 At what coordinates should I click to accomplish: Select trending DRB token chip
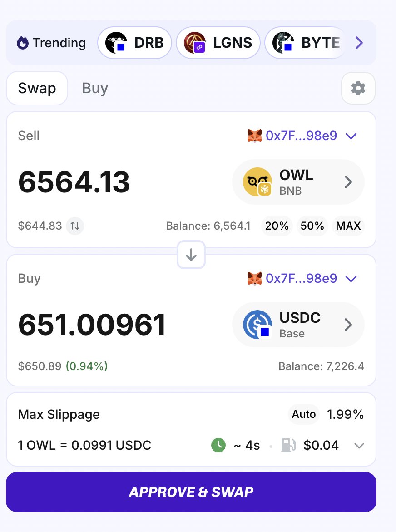[x=134, y=43]
